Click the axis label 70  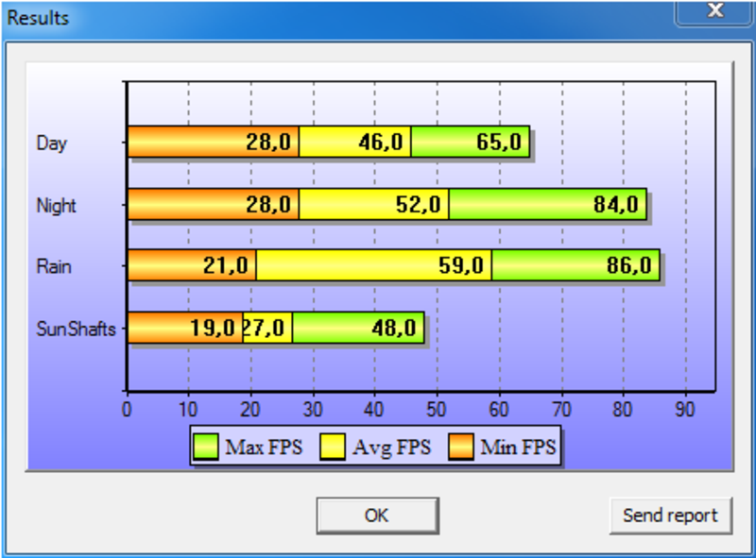click(561, 410)
